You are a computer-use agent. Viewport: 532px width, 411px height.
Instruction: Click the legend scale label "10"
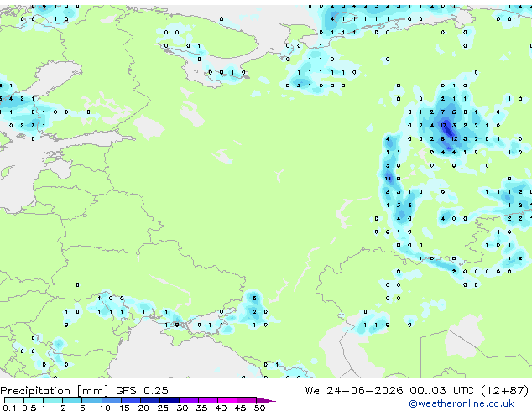click(105, 408)
